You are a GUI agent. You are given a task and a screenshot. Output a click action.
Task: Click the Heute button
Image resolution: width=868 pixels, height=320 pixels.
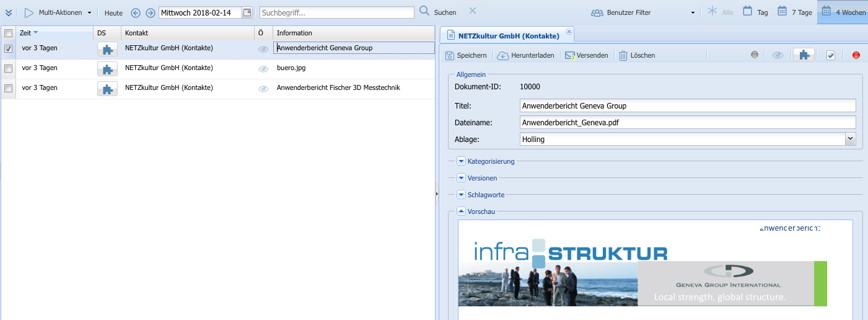tap(113, 13)
